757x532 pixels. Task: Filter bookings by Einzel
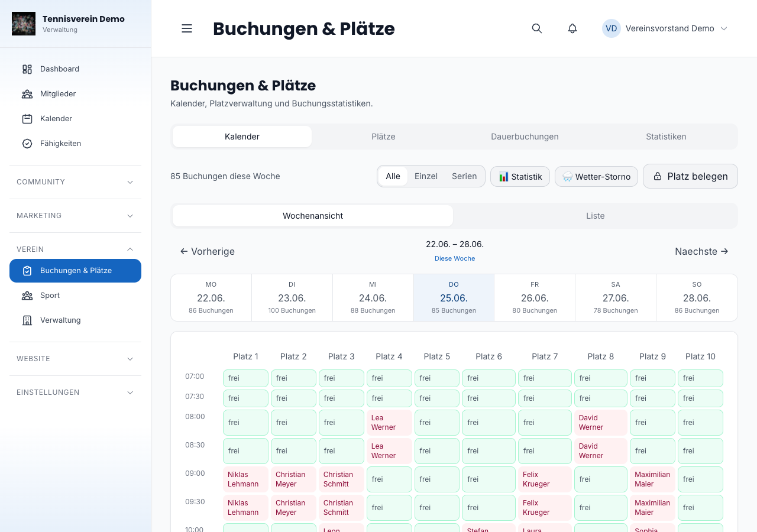point(426,176)
